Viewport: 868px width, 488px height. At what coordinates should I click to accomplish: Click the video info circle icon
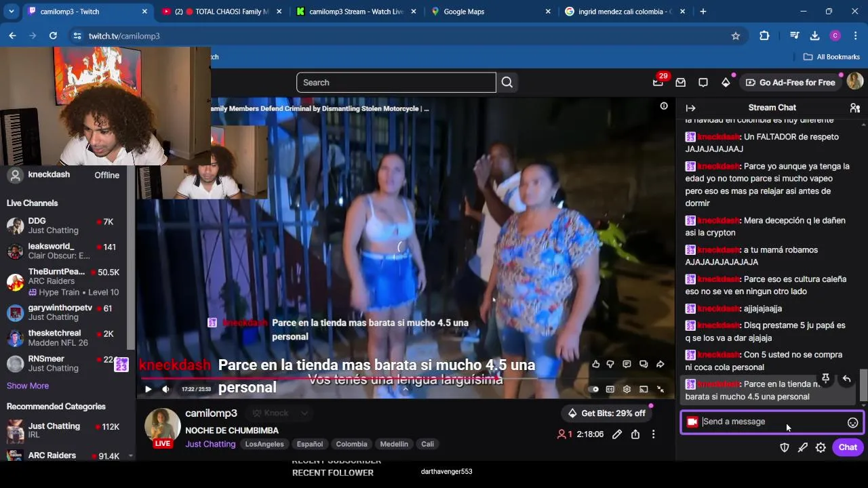(664, 106)
